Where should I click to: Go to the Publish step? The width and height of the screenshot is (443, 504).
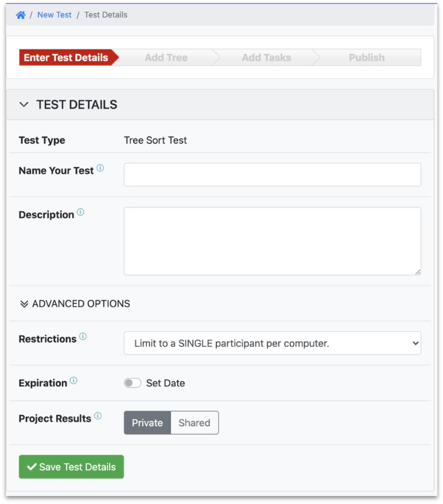click(x=366, y=58)
